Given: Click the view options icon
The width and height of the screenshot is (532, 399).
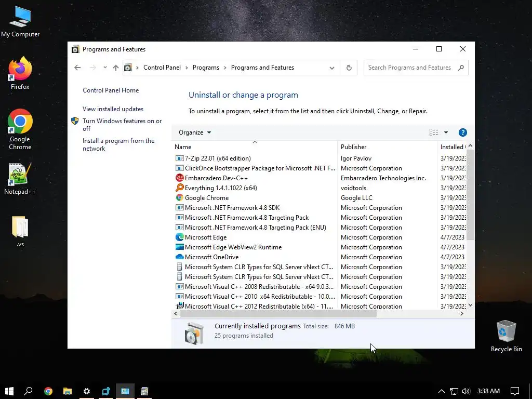Looking at the screenshot, I should [x=434, y=132].
